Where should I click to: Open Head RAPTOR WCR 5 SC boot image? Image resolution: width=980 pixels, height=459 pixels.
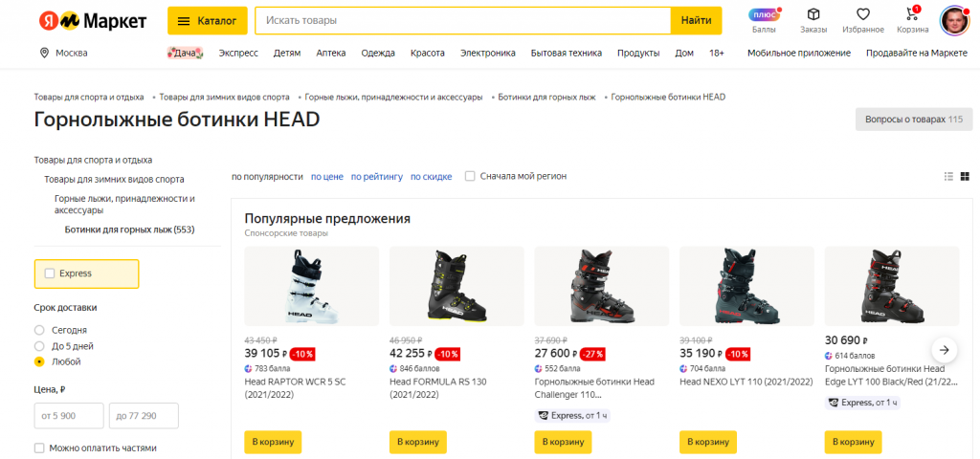coord(312,286)
